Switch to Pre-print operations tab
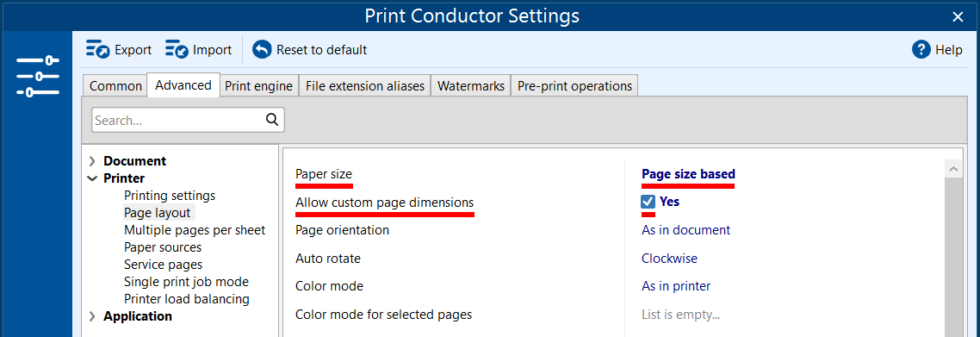 pyautogui.click(x=574, y=86)
